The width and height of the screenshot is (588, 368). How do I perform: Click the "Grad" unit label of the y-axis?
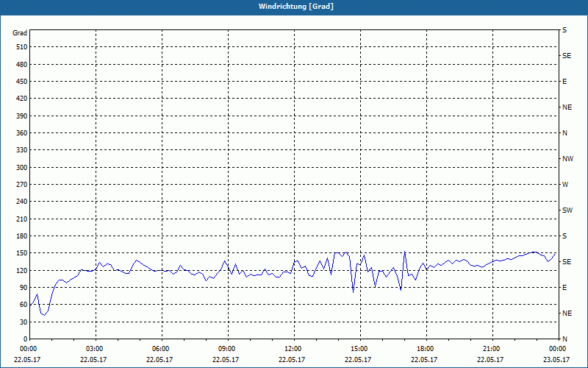pos(20,33)
